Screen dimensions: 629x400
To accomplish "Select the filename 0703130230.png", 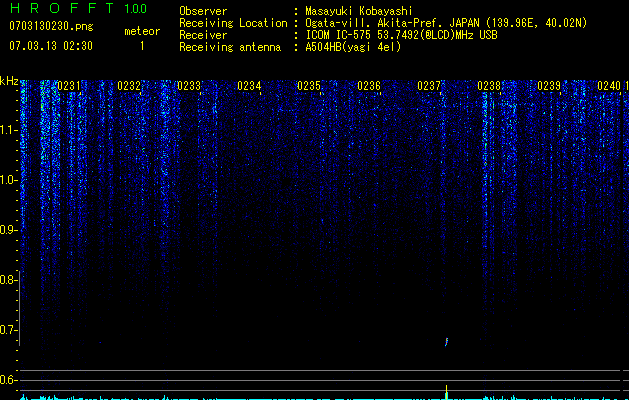I will pyautogui.click(x=51, y=26).
